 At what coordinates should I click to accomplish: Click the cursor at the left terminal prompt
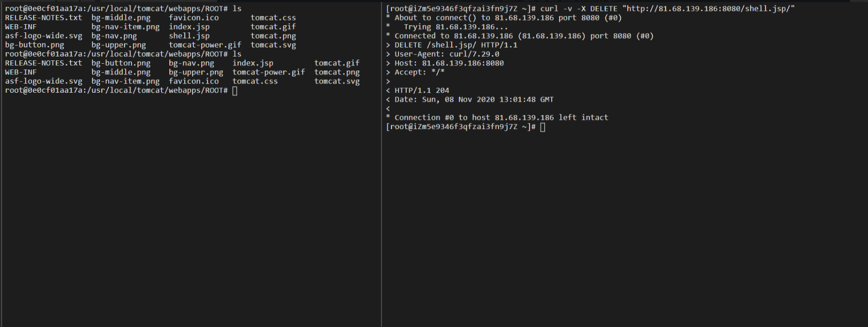(235, 91)
